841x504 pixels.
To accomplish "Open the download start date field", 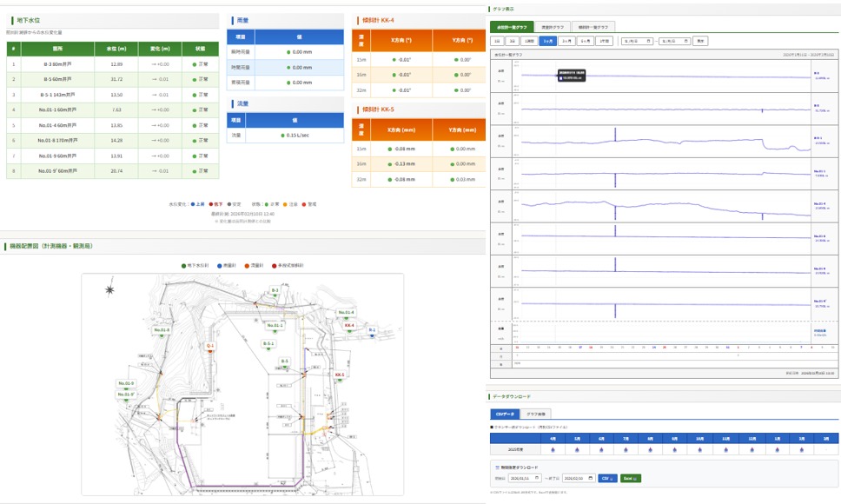I will [x=526, y=478].
